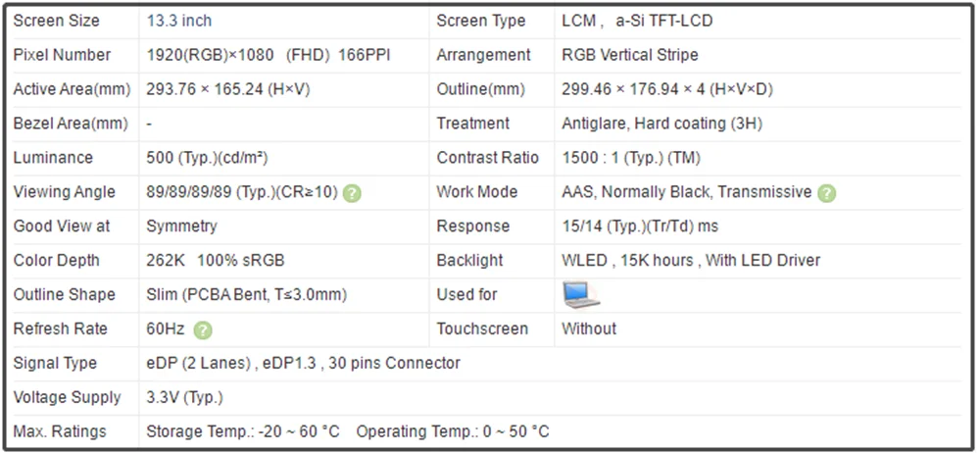980x453 pixels.
Task: Click the laptop icon in Used for row
Action: pyautogui.click(x=580, y=295)
